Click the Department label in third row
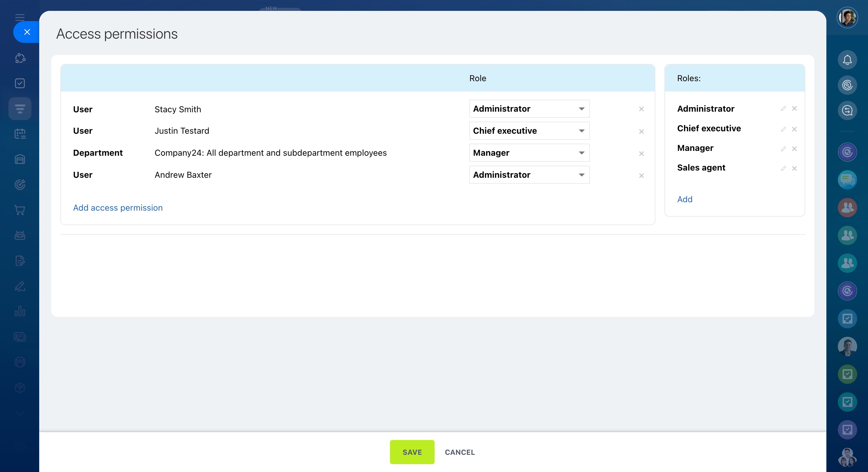This screenshot has height=472, width=868. click(x=98, y=153)
